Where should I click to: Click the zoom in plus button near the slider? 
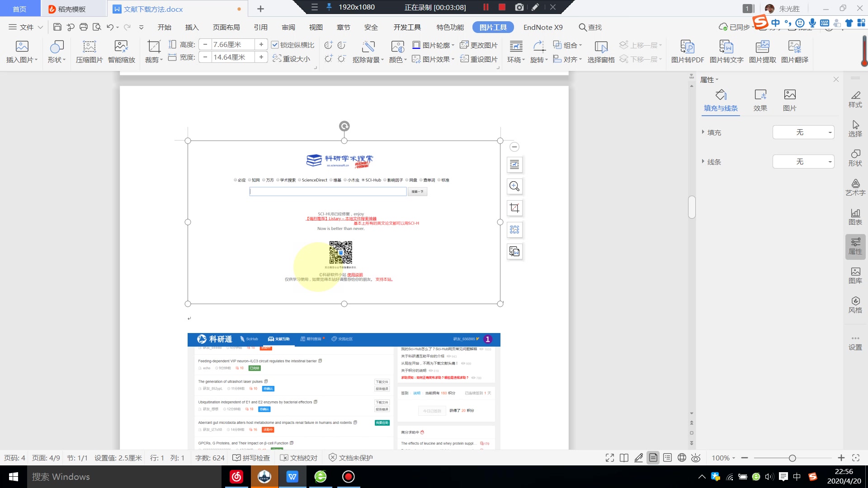pyautogui.click(x=841, y=458)
